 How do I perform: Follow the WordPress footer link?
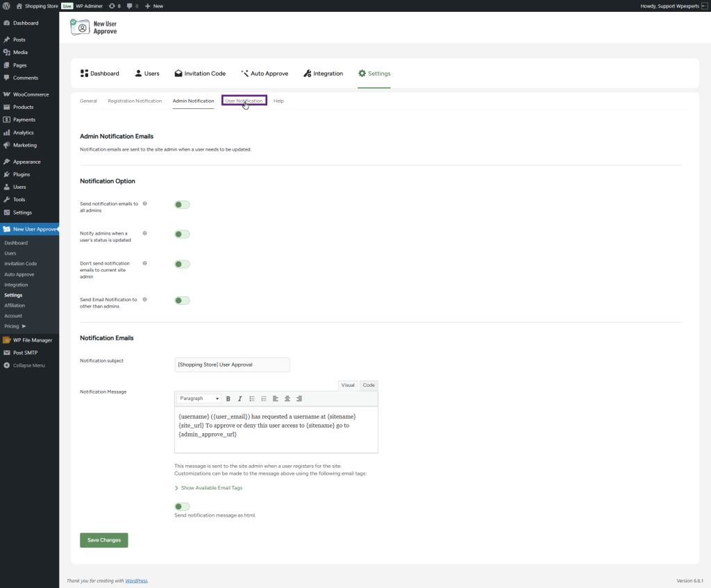pyautogui.click(x=137, y=581)
